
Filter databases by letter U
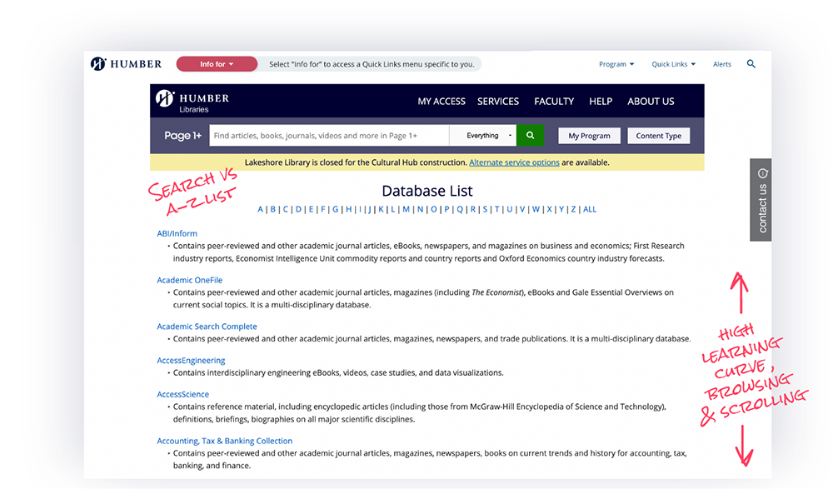510,209
